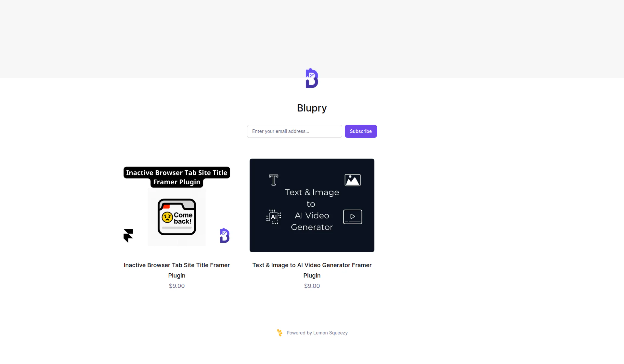The image size is (624, 364).
Task: Click the $9.00 price under AI Video Generator plugin
Action: pos(312,286)
